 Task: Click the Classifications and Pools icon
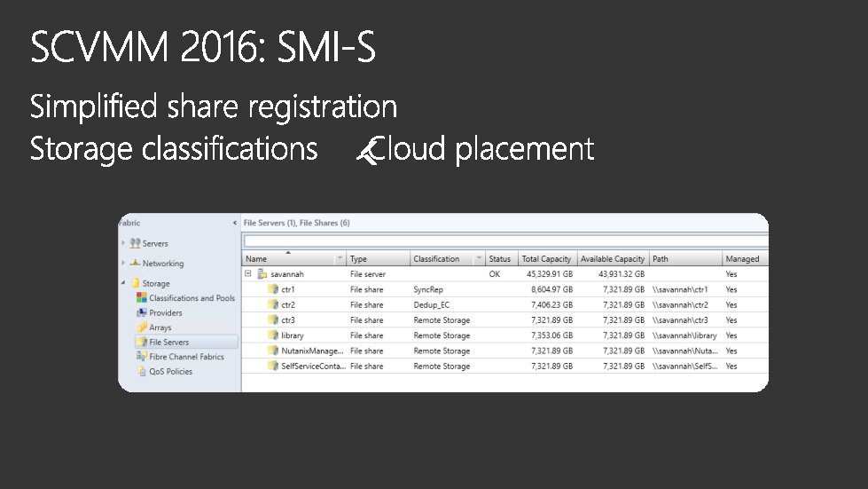(142, 297)
